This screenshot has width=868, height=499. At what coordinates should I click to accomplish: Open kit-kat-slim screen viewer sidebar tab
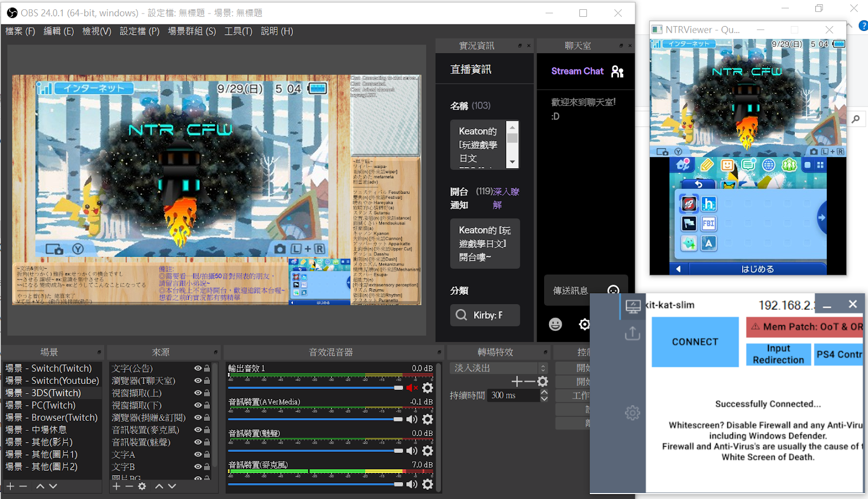pos(633,307)
